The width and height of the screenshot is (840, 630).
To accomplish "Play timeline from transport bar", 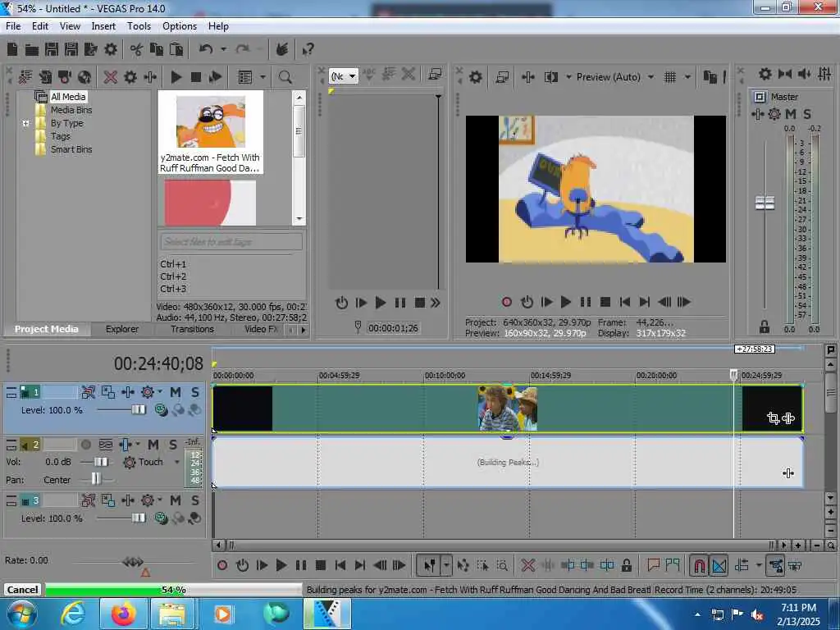I will coord(281,565).
